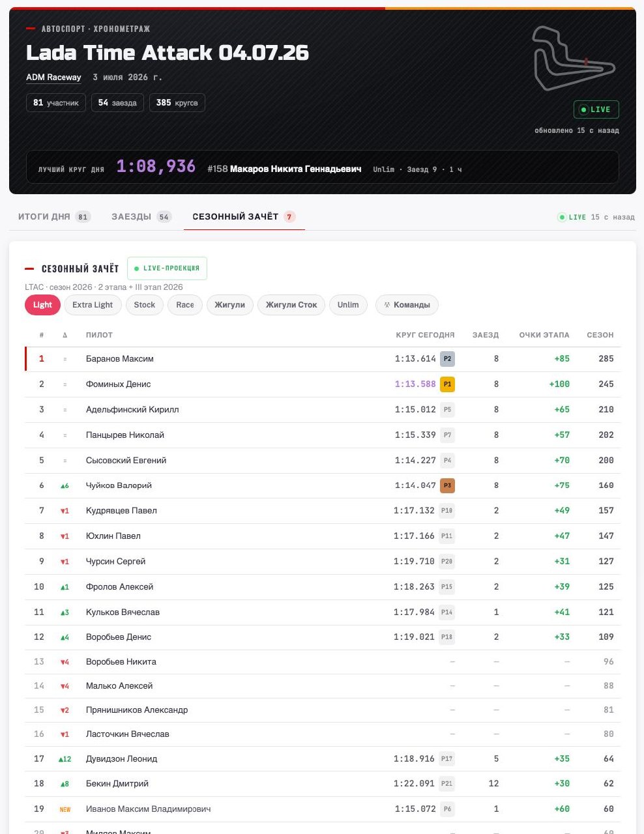Open pilot Адельфинский Кирилл
This screenshot has height=834, width=644.
(x=132, y=410)
